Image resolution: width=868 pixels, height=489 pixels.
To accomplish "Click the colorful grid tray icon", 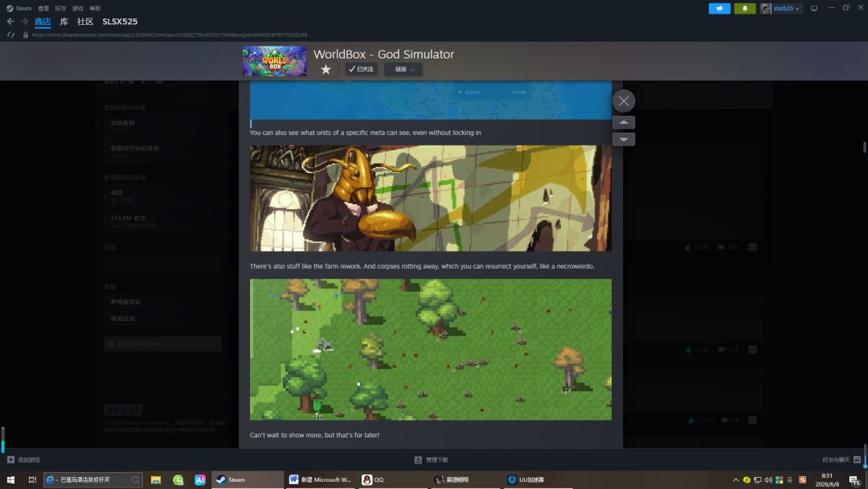I will tap(779, 480).
